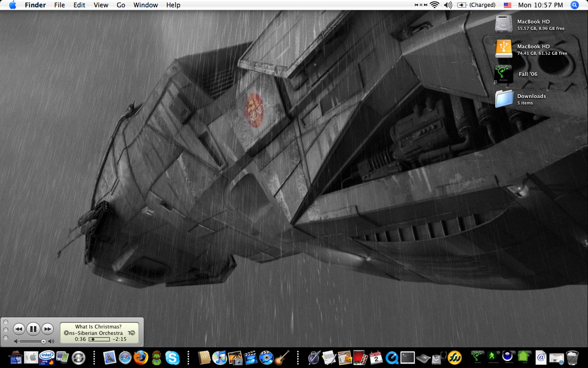The image size is (588, 368).
Task: Launch Pages from the Dock
Action: pos(329,357)
